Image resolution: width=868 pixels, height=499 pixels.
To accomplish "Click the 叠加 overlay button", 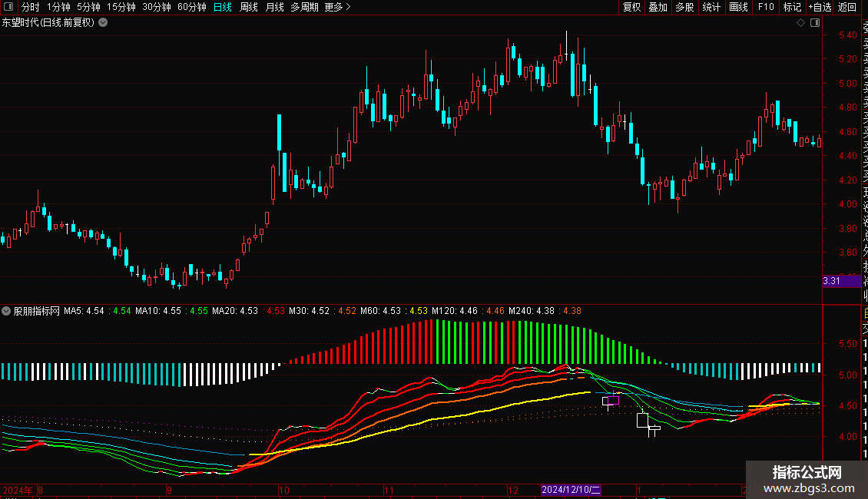I will coord(658,7).
